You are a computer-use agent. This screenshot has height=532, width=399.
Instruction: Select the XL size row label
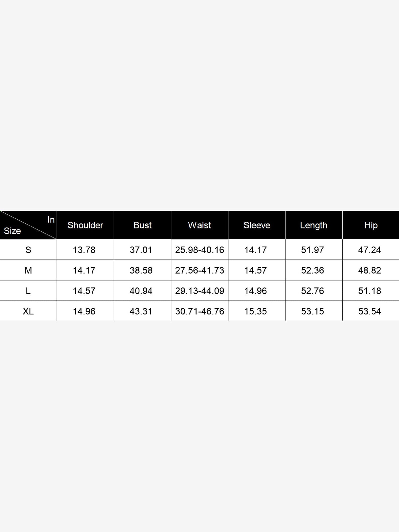[28, 311]
